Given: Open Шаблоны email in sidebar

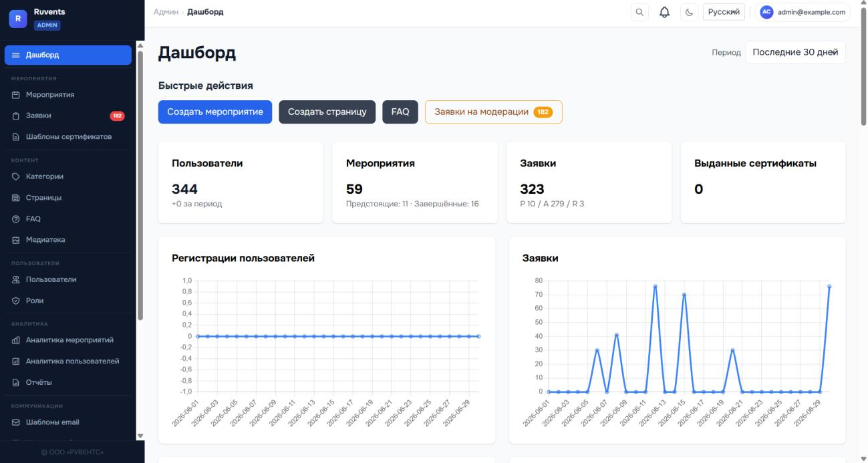Looking at the screenshot, I should coord(67,422).
